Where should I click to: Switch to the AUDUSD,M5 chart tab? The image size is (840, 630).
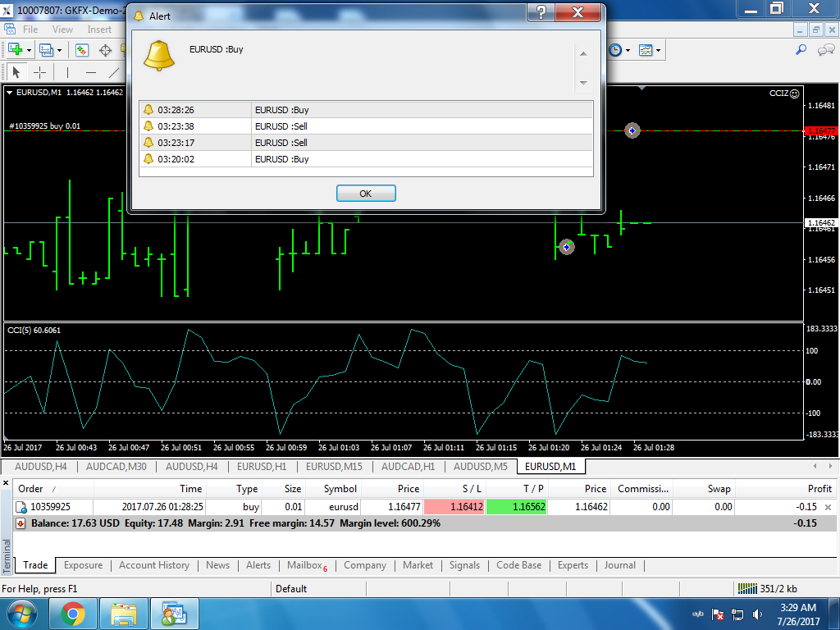tap(481, 467)
